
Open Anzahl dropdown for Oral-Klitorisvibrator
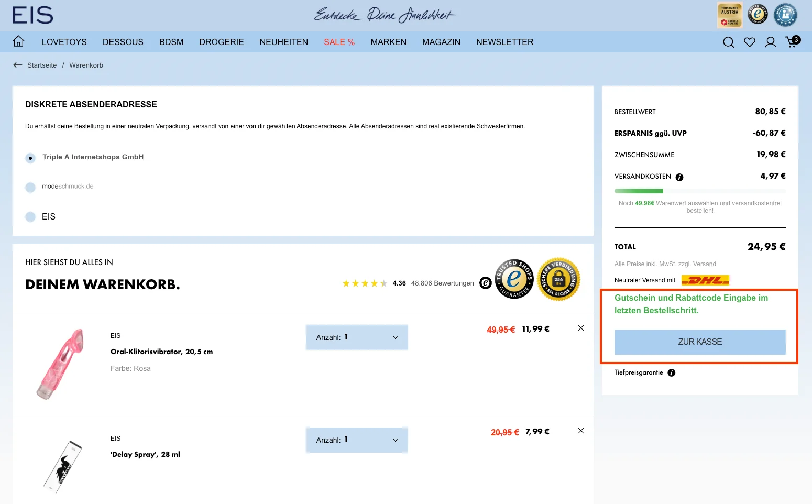click(x=357, y=337)
